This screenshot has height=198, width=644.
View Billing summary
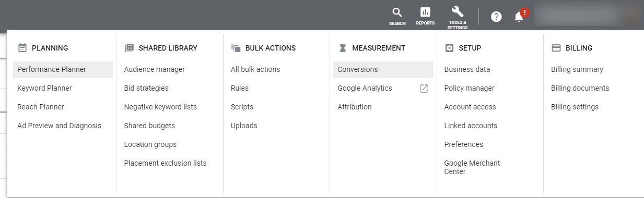[x=577, y=69]
